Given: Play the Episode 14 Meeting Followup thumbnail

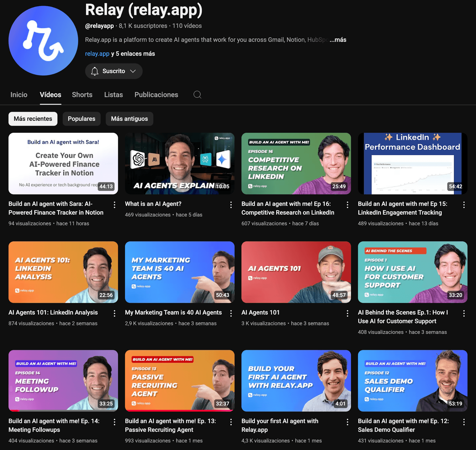Looking at the screenshot, I should click(x=63, y=381).
